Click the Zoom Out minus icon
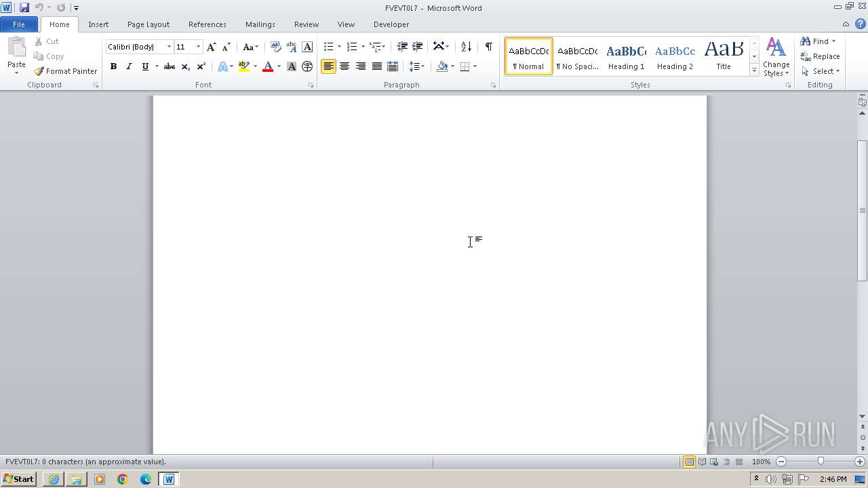This screenshot has height=488, width=868. [781, 462]
